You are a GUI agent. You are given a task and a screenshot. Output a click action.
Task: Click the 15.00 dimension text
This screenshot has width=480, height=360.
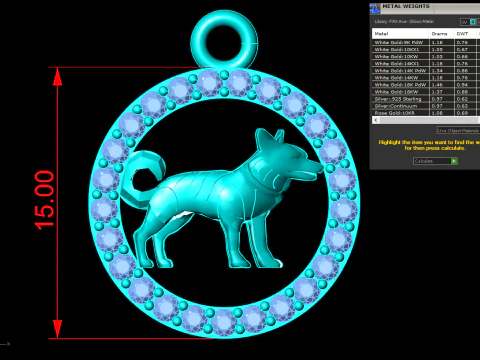click(x=45, y=200)
